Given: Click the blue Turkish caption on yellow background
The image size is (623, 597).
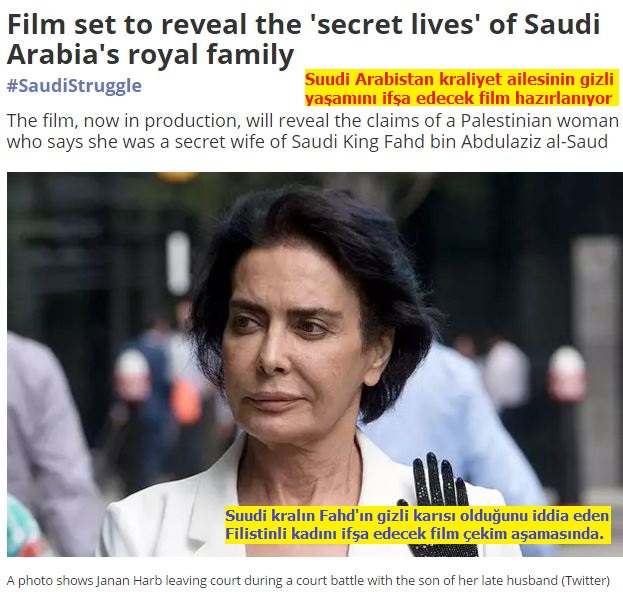Looking at the screenshot, I should [x=417, y=524].
